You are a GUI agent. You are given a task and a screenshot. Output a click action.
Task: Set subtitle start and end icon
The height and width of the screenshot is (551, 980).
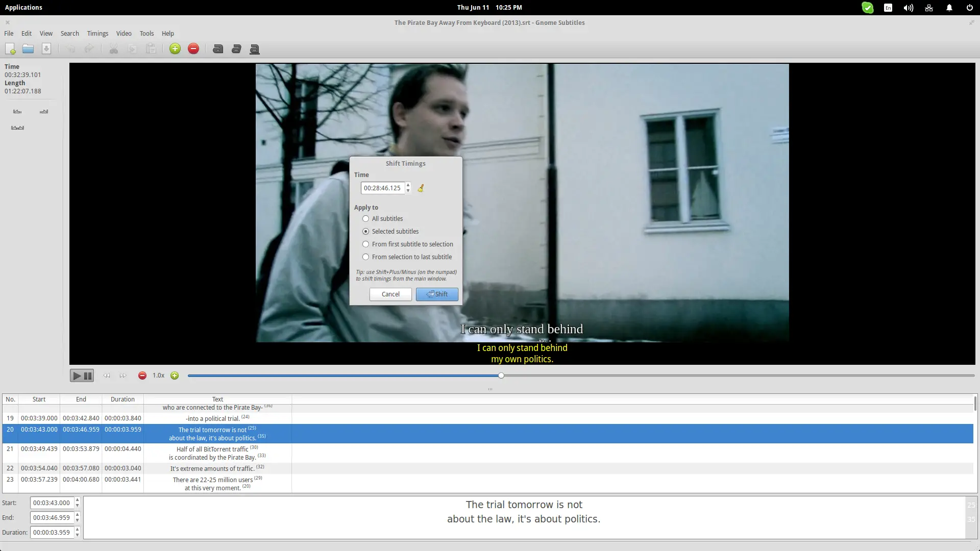click(17, 128)
